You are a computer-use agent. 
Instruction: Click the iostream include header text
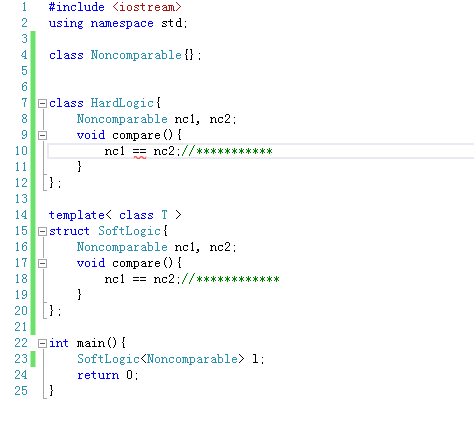[147, 7]
